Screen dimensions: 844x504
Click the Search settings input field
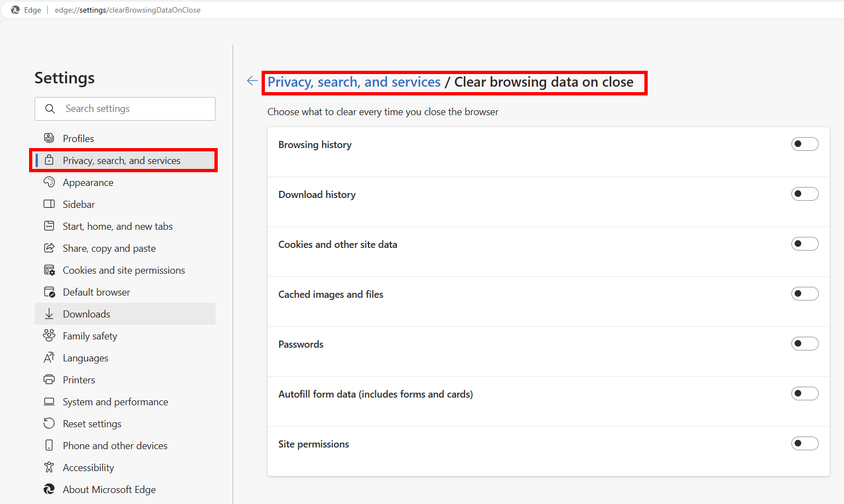(x=125, y=109)
